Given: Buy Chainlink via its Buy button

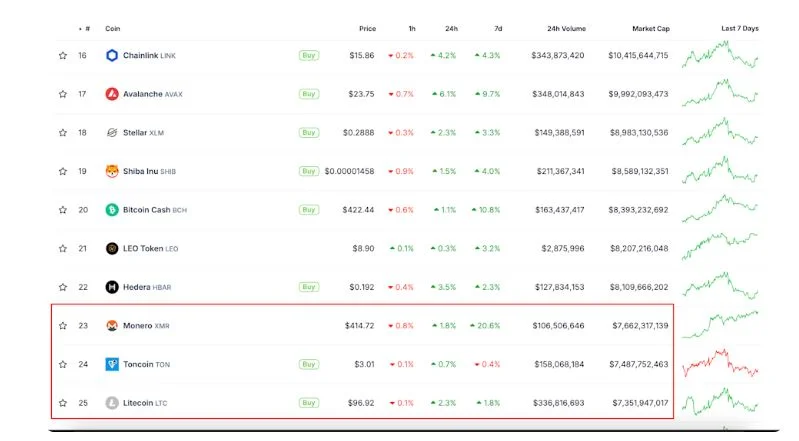Looking at the screenshot, I should tap(309, 56).
